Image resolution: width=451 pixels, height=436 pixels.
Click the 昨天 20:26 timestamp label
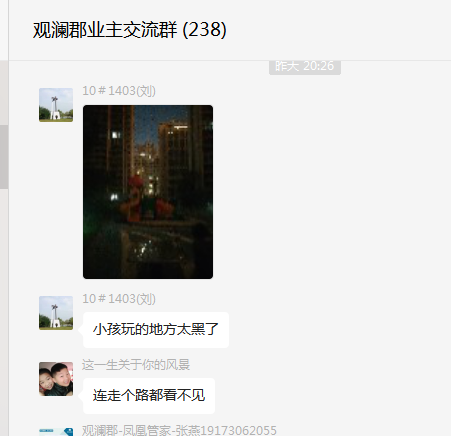point(305,67)
